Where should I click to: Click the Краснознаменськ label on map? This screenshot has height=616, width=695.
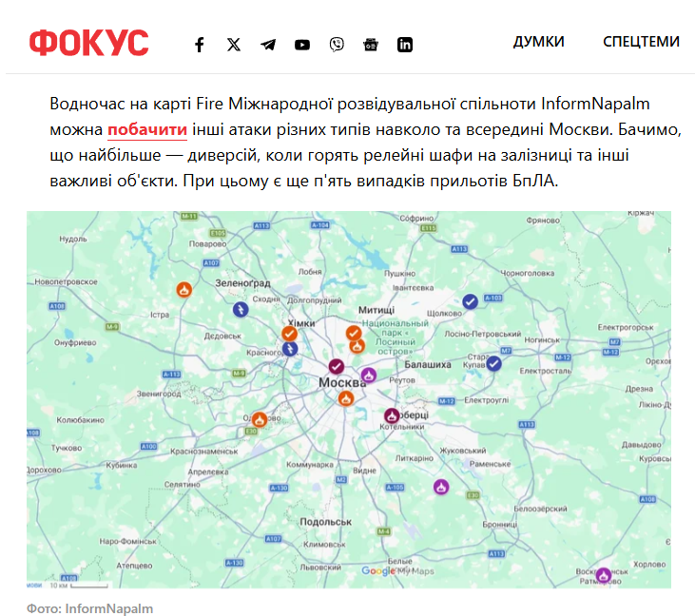coord(204,452)
